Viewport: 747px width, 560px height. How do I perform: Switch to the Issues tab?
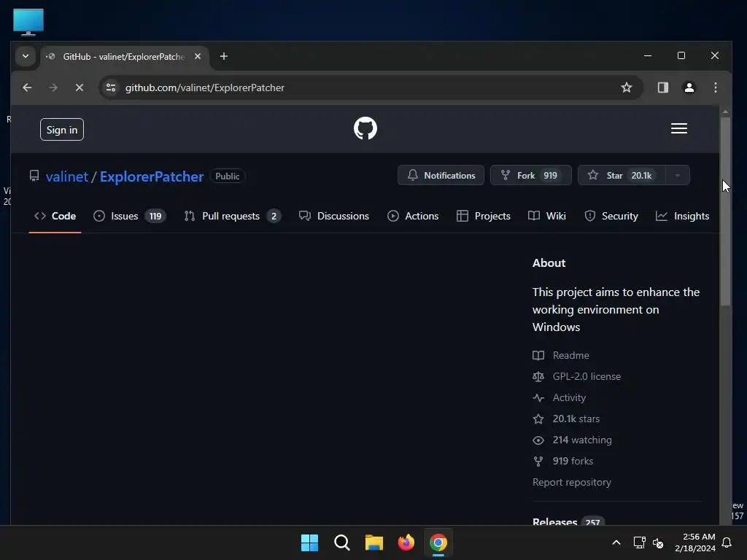pyautogui.click(x=129, y=216)
